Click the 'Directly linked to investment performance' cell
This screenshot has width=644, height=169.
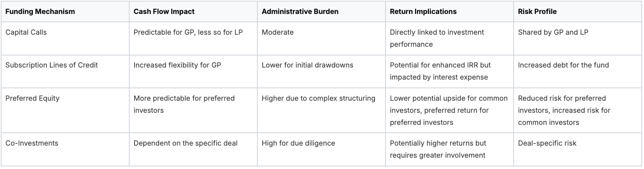[437, 38]
